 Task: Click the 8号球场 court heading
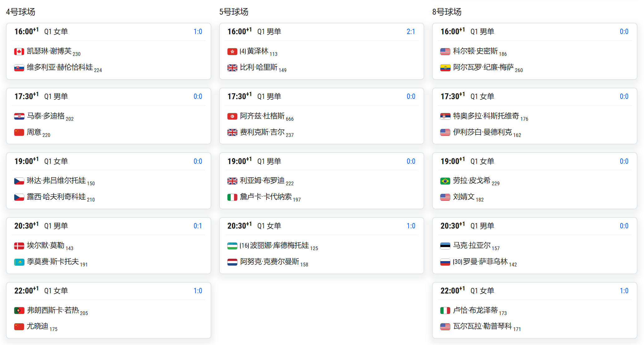coord(447,12)
